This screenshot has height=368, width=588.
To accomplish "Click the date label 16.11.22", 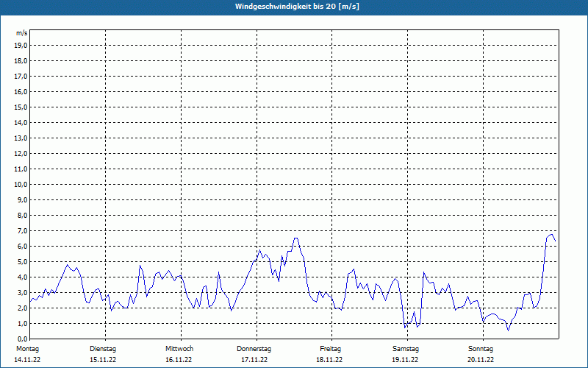I will [x=179, y=360].
